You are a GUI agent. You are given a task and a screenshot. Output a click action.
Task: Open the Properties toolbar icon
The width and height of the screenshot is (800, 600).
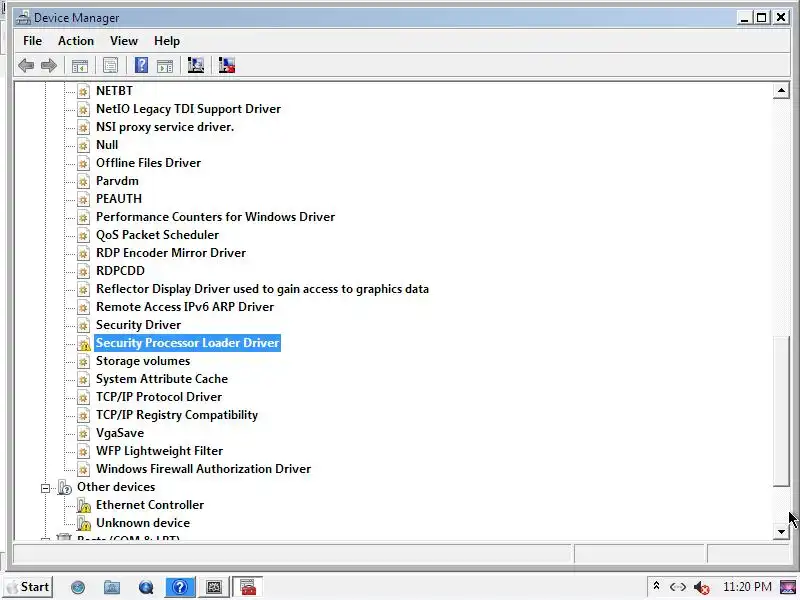coord(110,66)
